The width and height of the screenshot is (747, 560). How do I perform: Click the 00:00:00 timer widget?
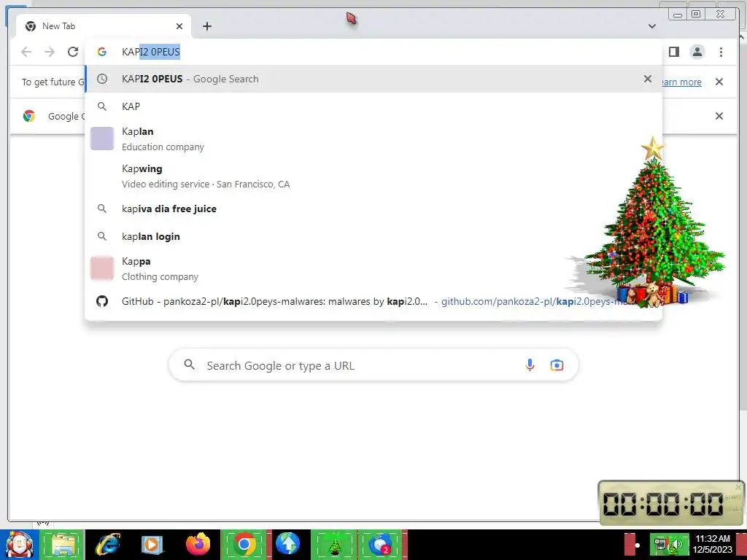671,503
